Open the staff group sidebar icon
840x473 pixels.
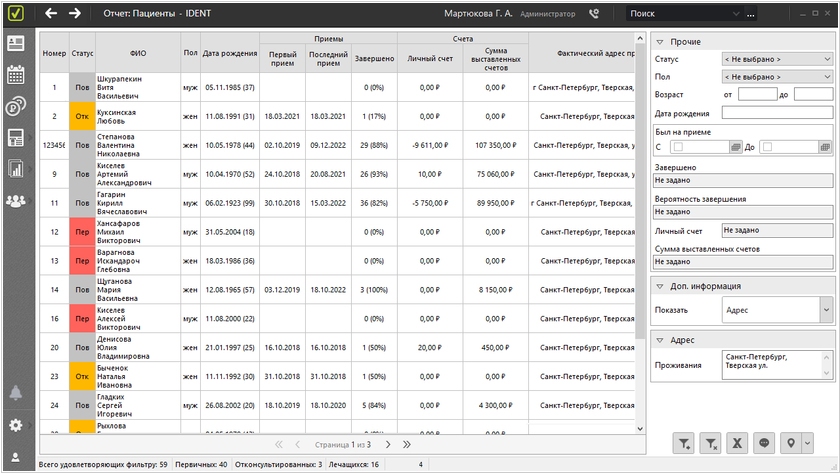coord(16,201)
